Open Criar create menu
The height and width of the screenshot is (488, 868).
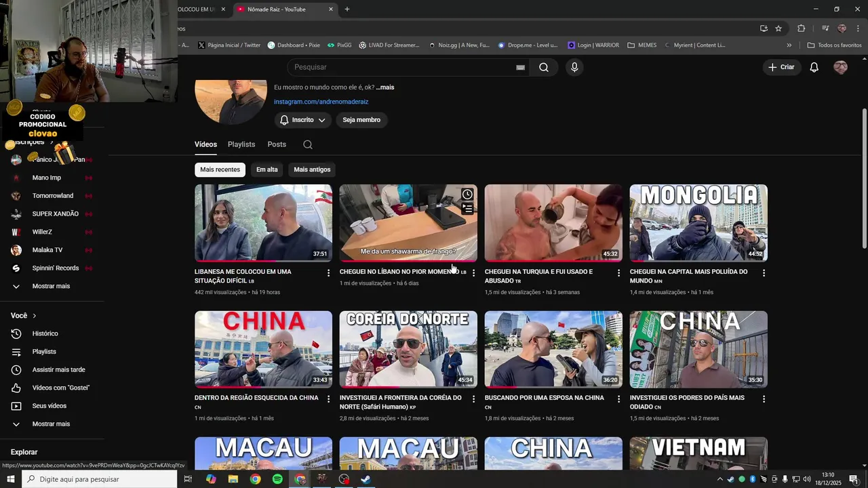pyautogui.click(x=781, y=67)
